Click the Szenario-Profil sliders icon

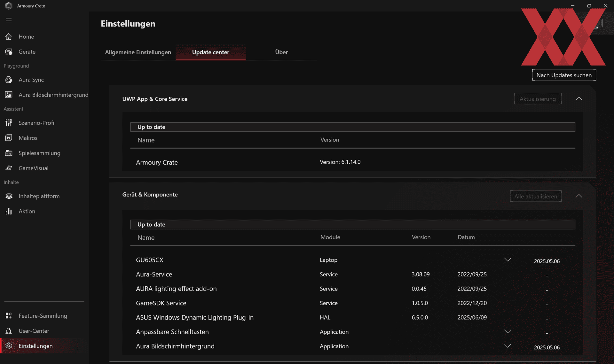pyautogui.click(x=9, y=123)
